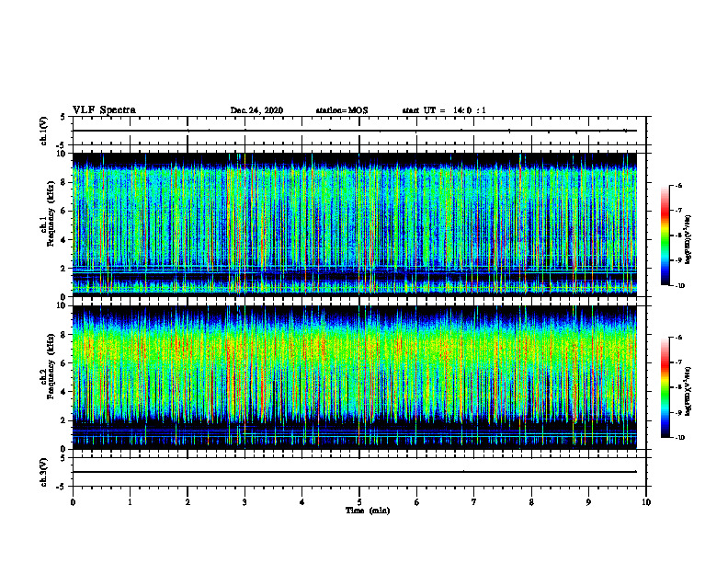Click the ch.1 colorbar log(PSD) label
The width and height of the screenshot is (728, 563).
[688, 240]
